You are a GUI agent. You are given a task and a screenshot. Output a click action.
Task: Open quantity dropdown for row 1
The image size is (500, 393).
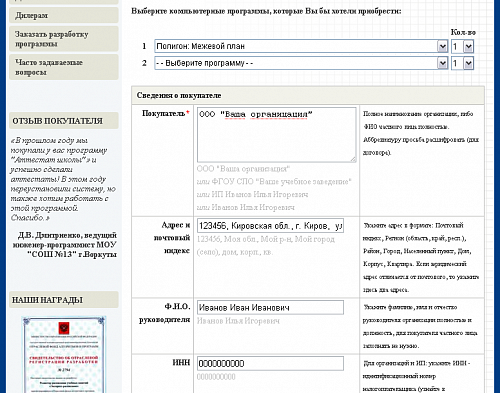(x=462, y=46)
